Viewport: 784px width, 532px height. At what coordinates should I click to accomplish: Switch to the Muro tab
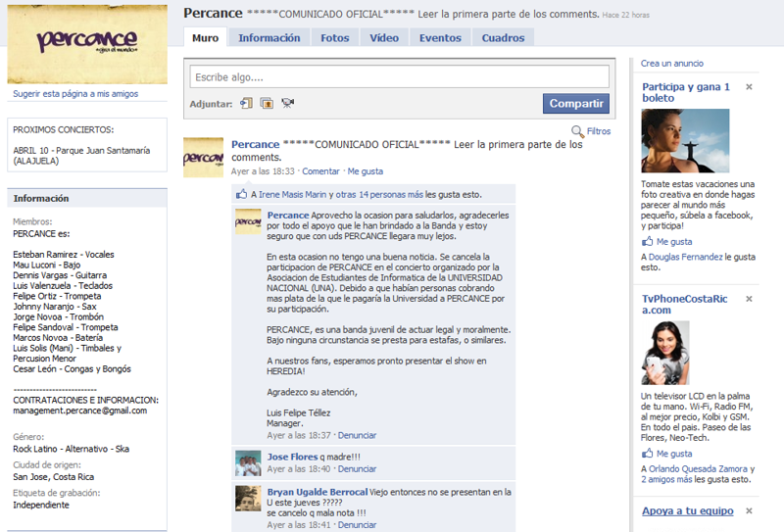tap(206, 38)
